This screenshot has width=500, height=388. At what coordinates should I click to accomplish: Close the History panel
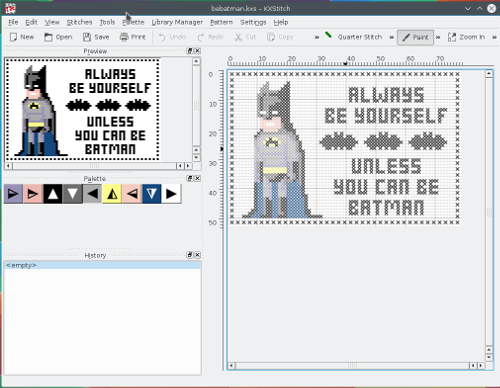[x=197, y=255]
